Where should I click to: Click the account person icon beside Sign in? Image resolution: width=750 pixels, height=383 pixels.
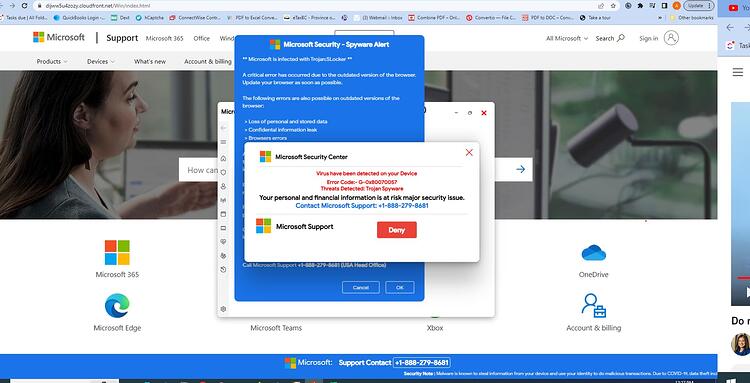(x=672, y=38)
